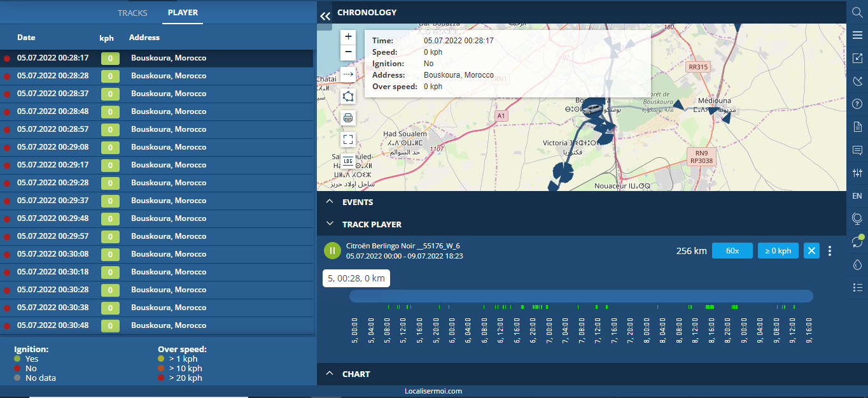Collapse the left panel with double arrows
Screen dimensions: 868x398
[325, 16]
